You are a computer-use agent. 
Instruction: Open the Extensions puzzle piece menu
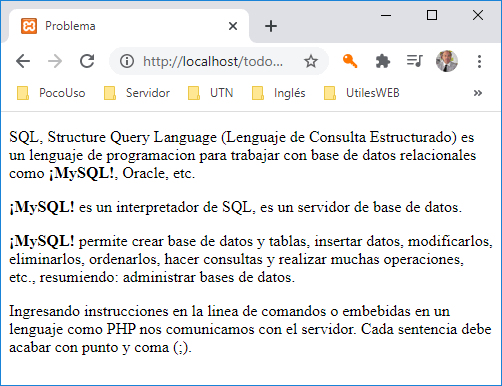click(382, 61)
